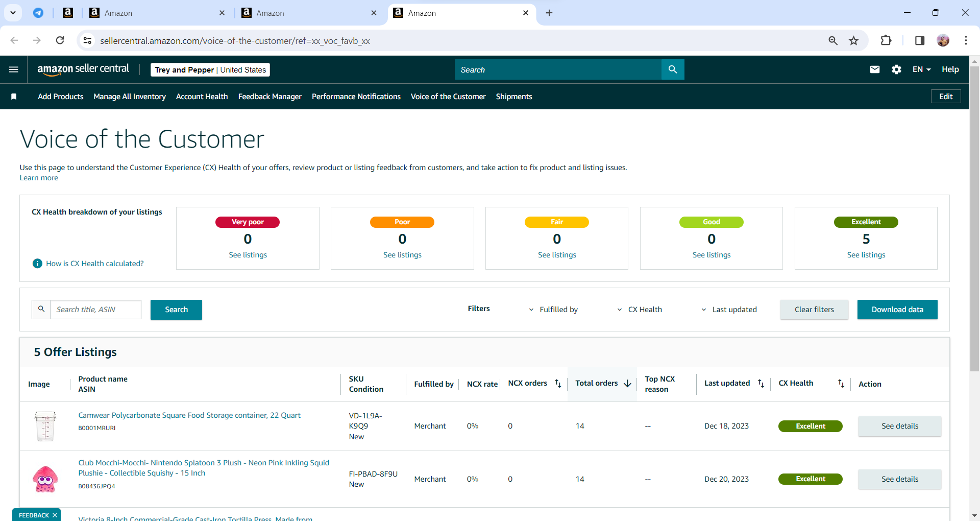Click the Help link
This screenshot has width=980, height=521.
pos(950,69)
